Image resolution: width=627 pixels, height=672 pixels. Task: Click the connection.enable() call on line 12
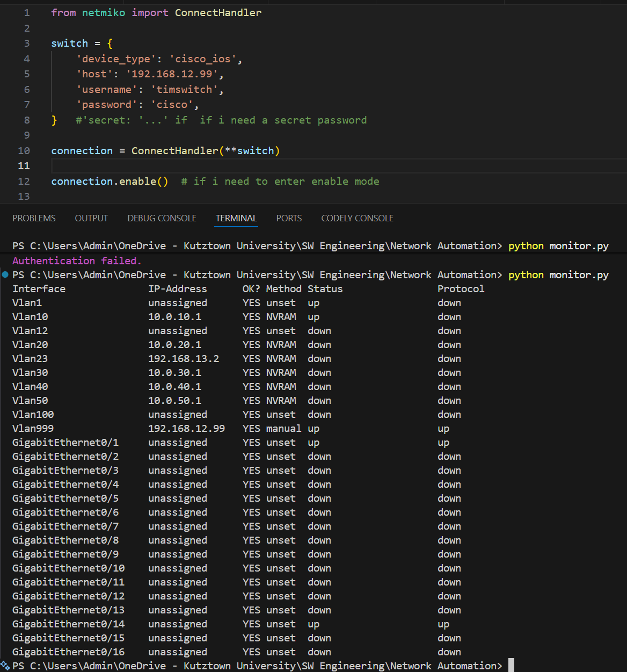coord(110,181)
